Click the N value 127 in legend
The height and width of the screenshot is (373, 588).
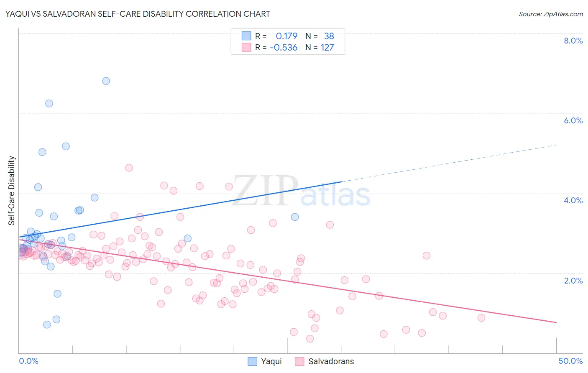327,47
